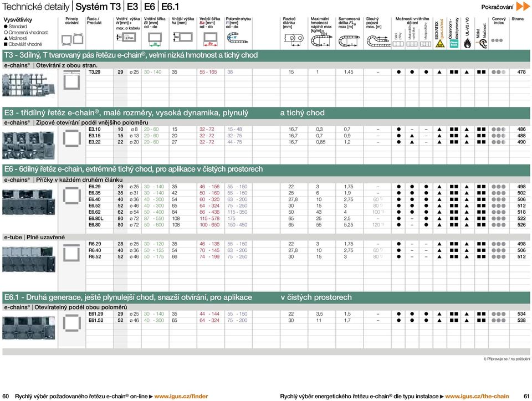
Task: Select the E3.10 product name
Action: [x=95, y=129]
